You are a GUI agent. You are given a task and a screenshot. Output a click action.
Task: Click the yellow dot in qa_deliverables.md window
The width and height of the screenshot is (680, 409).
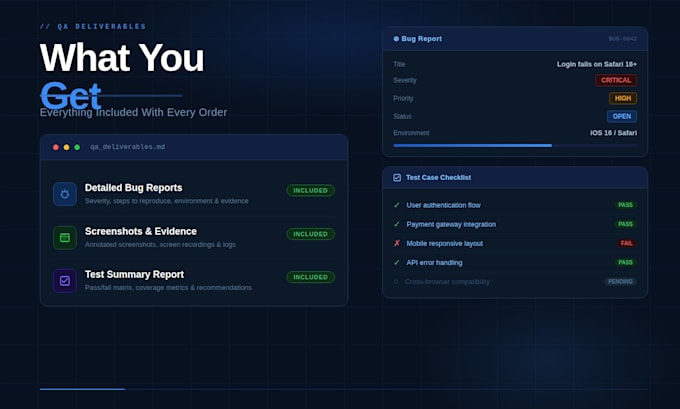click(x=66, y=147)
